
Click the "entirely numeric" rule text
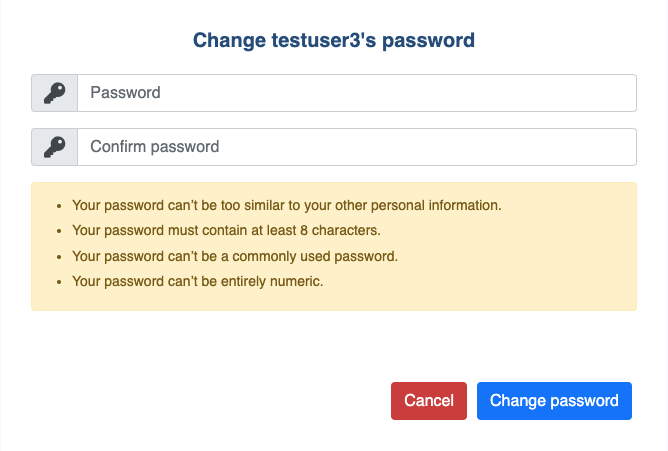pos(198,281)
